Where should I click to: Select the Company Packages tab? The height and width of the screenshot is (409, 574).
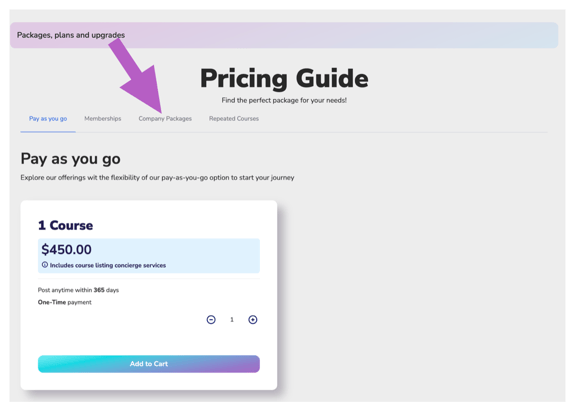coord(165,119)
